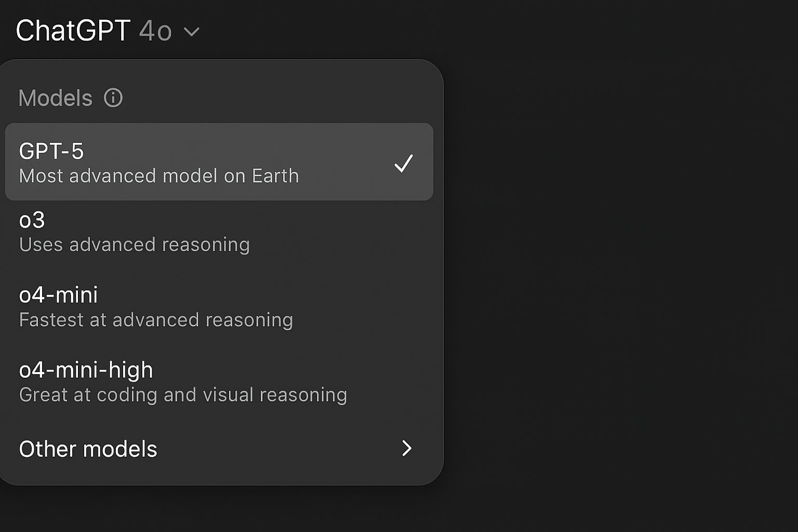Click the 'Other models' text label
798x532 pixels.
88,449
